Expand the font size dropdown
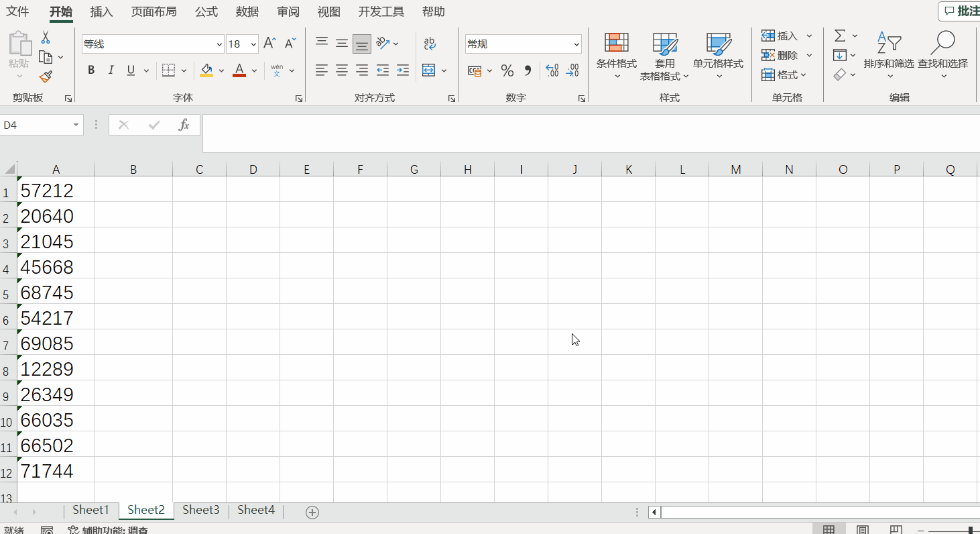980x534 pixels. pyautogui.click(x=253, y=44)
